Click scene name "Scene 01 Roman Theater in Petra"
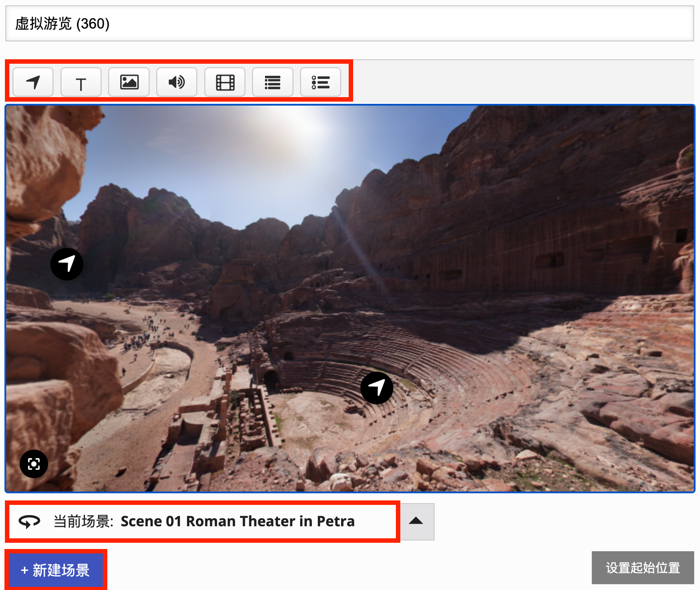Image resolution: width=700 pixels, height=590 pixels. click(x=237, y=521)
